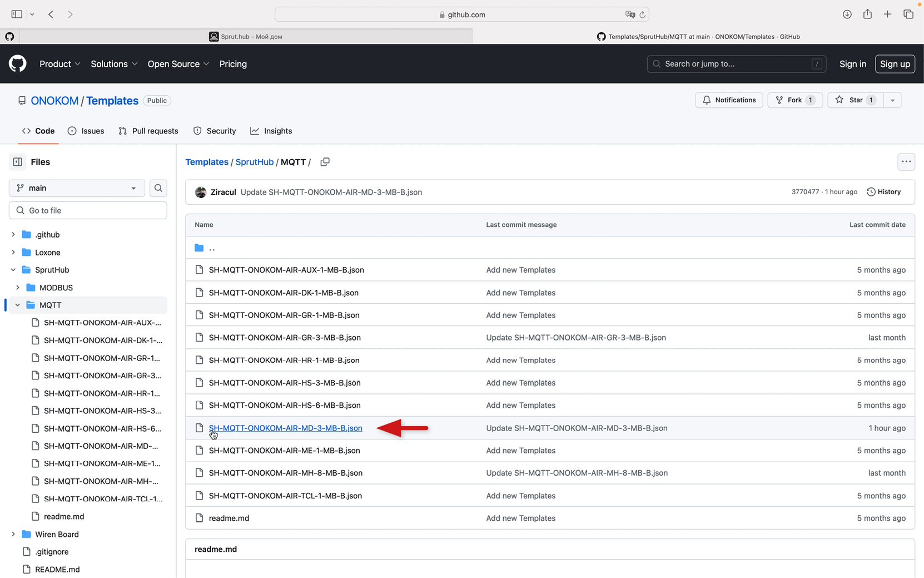The width and height of the screenshot is (924, 578).
Task: Click the GitHub logo home icon
Action: tap(17, 64)
